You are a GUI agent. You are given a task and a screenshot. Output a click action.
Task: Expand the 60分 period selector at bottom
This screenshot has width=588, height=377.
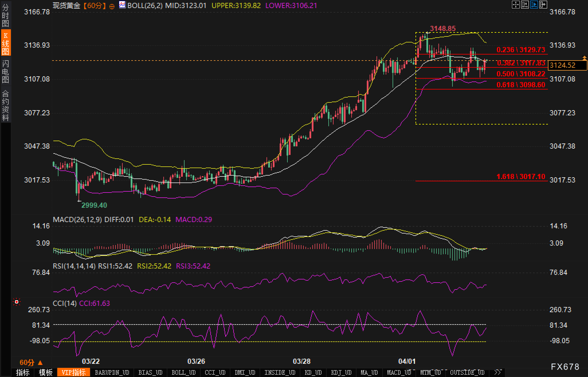pyautogui.click(x=31, y=362)
